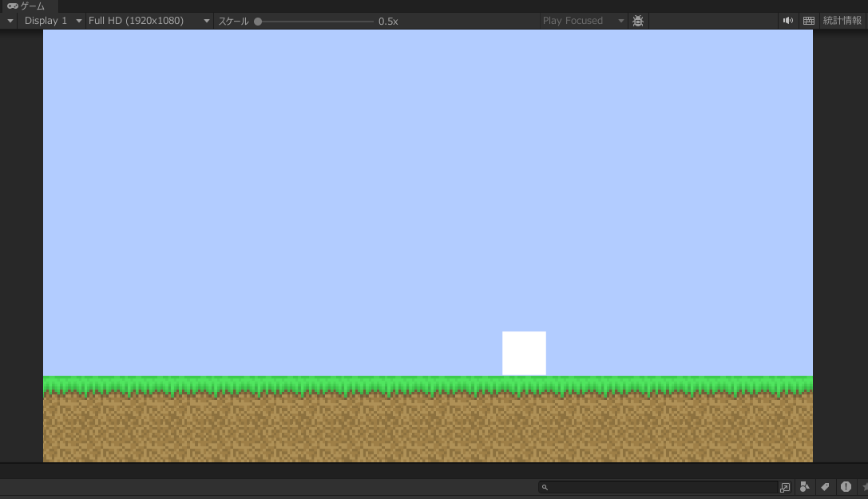Adjust the スケール slider handle
The image size is (868, 499).
[x=258, y=22]
